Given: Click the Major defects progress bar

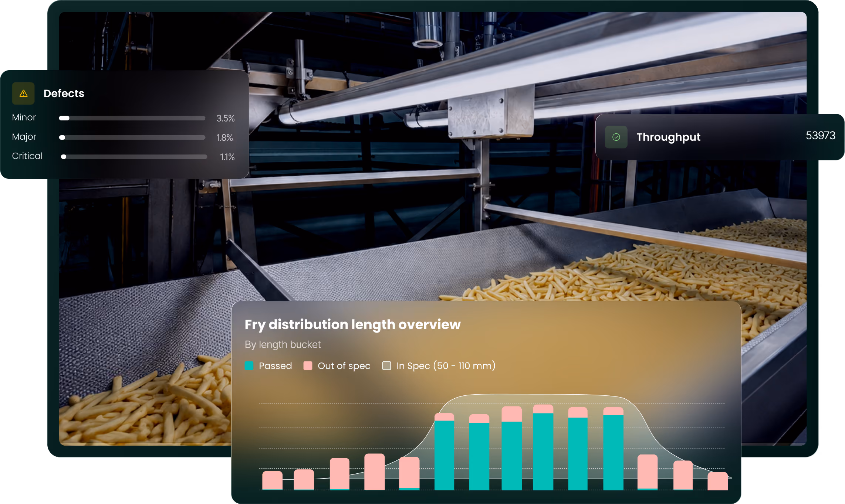Looking at the screenshot, I should point(132,137).
